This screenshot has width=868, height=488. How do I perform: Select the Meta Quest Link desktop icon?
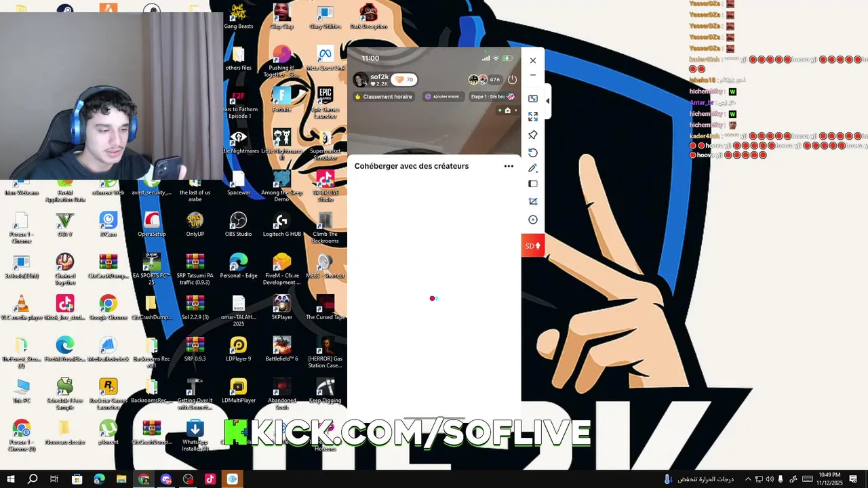(325, 57)
